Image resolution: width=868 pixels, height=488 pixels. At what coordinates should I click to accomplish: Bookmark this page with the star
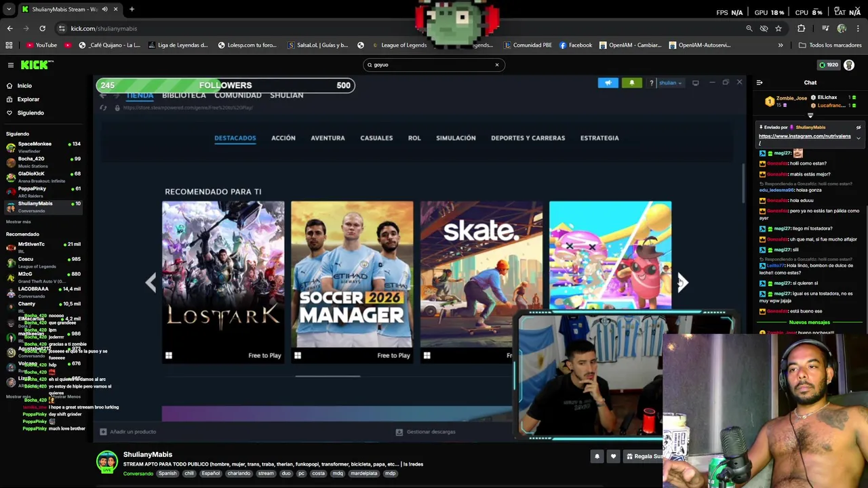tap(778, 28)
